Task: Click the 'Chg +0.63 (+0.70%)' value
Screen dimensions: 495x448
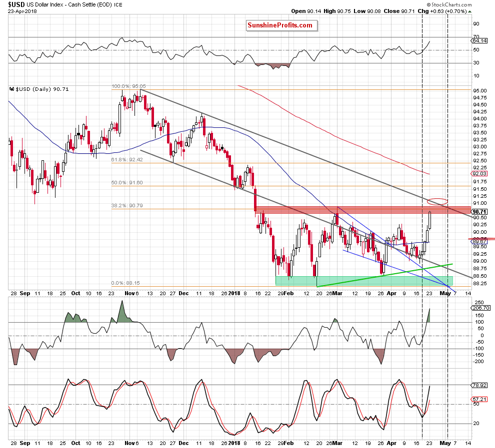Action: 442,11
